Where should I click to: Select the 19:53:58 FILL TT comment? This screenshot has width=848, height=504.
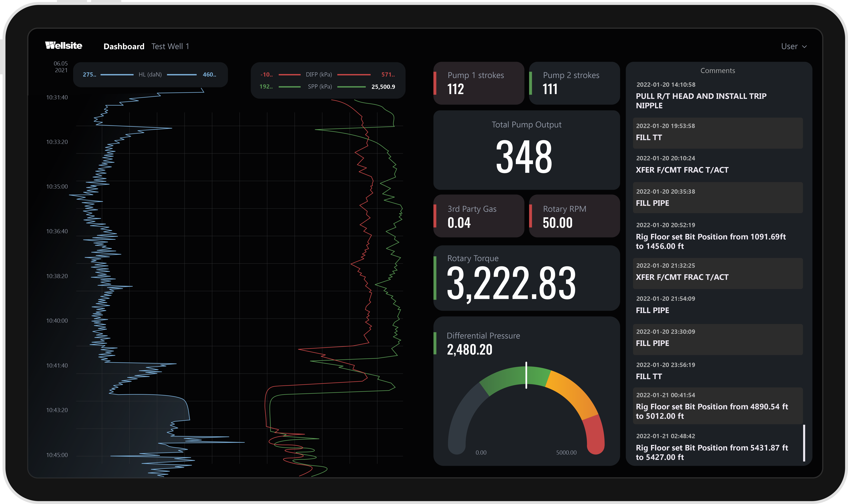point(718,133)
